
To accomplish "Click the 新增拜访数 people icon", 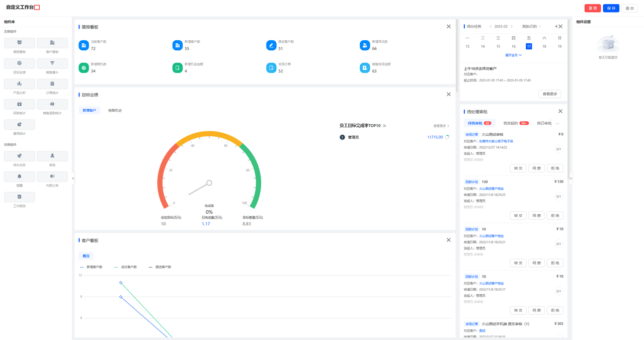I will (x=365, y=45).
